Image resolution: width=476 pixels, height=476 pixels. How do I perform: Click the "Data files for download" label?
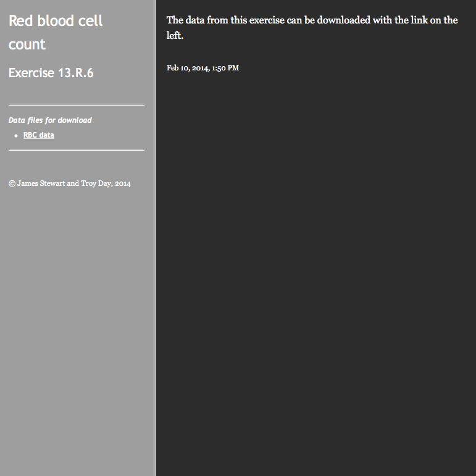pyautogui.click(x=50, y=120)
